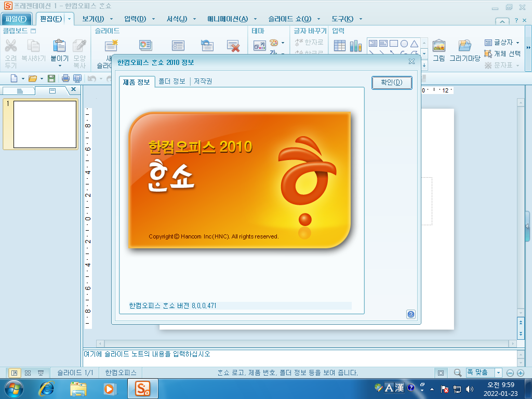Click the Copy (복사하기) icon
Screen dimensions: 532x399
click(x=33, y=46)
